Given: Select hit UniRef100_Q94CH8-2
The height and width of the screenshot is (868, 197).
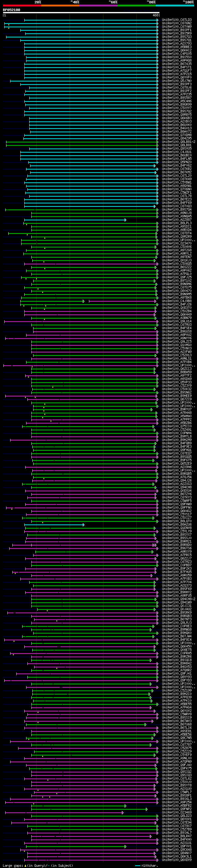Looking at the screenshot, I should pyautogui.click(x=179, y=599).
